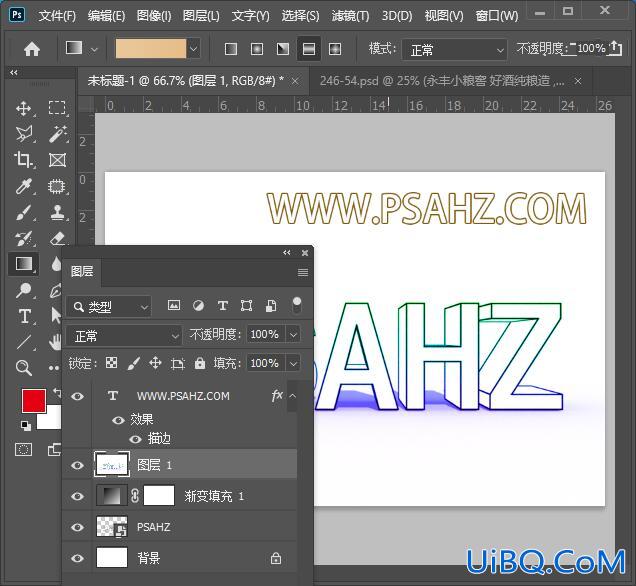
Task: Filter layers by type layers
Action: 222,305
